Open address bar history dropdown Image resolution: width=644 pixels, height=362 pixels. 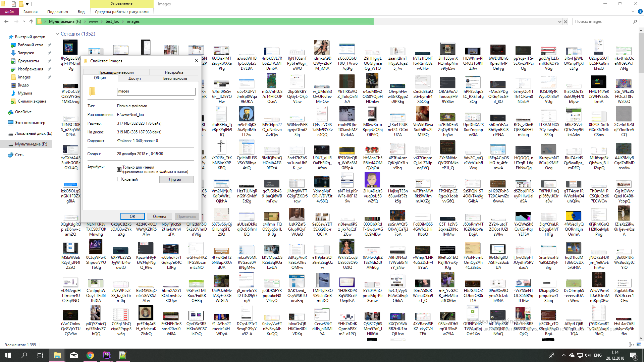pyautogui.click(x=559, y=21)
